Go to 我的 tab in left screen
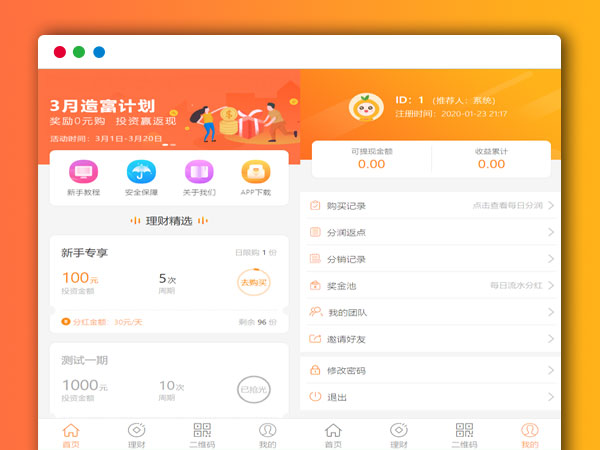 point(267,435)
